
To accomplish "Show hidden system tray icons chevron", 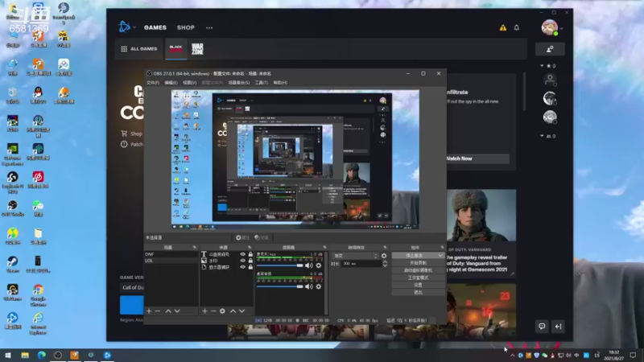I will coord(512,356).
